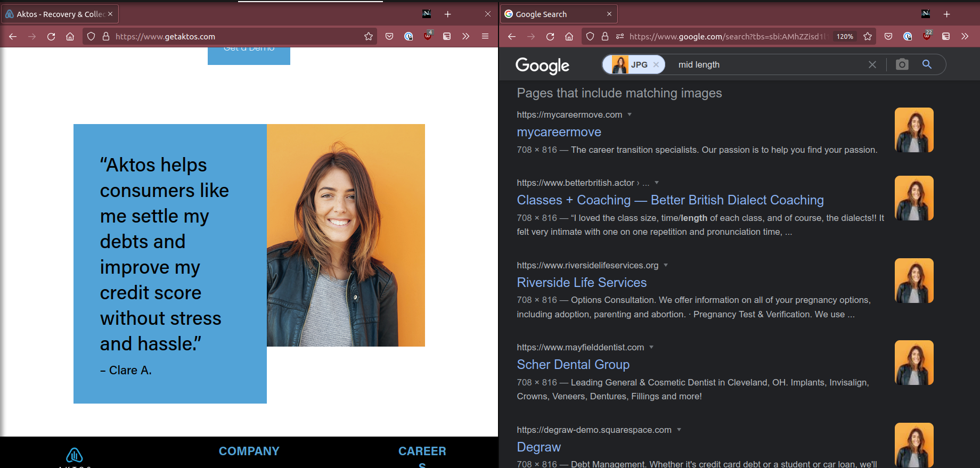Click the padlock icon beside getaktos.com
The height and width of the screenshot is (468, 980).
pyautogui.click(x=106, y=36)
